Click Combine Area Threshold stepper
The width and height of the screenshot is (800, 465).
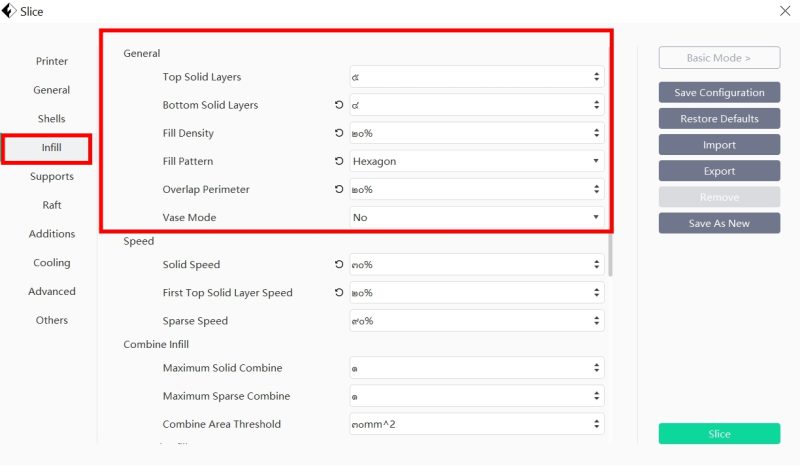coord(596,424)
